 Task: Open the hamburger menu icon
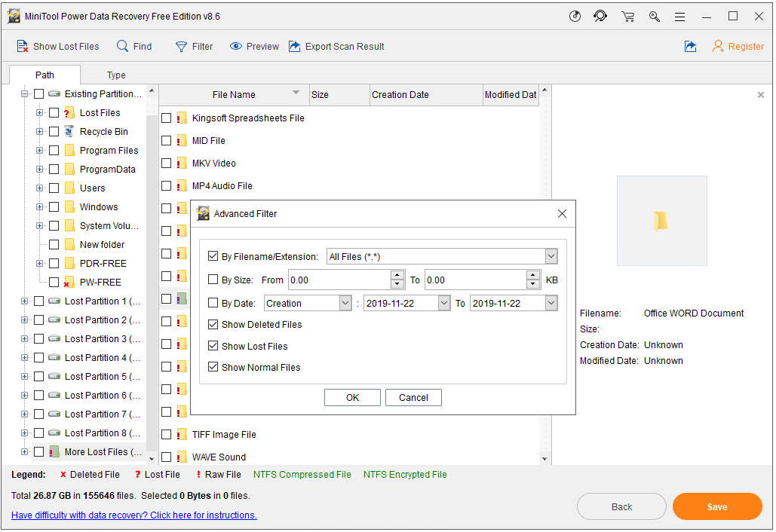coord(679,16)
